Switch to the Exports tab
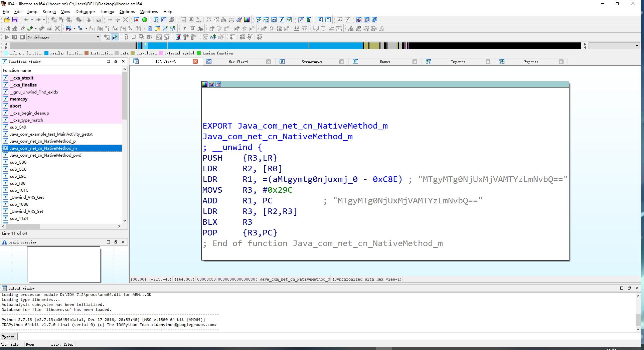 [x=531, y=62]
